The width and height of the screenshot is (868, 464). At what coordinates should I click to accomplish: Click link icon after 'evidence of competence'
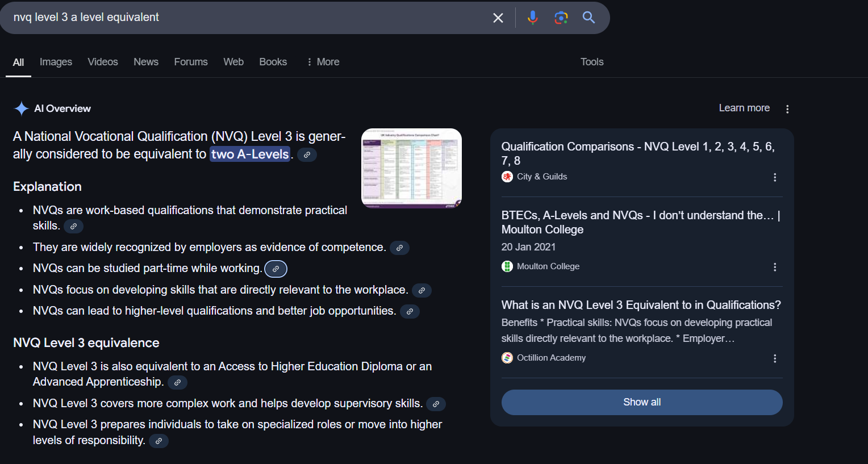[399, 248]
